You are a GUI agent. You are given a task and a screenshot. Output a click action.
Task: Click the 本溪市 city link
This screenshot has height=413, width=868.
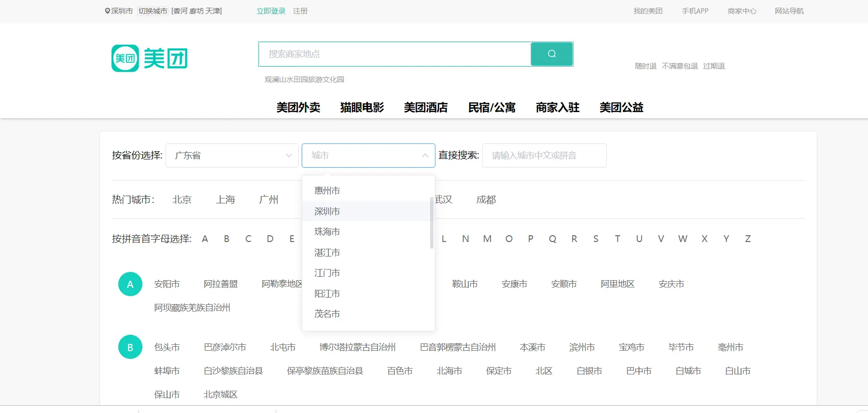coord(532,347)
